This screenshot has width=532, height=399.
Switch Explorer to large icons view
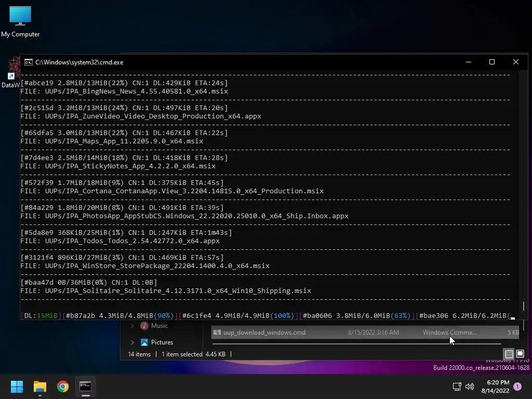[520, 354]
